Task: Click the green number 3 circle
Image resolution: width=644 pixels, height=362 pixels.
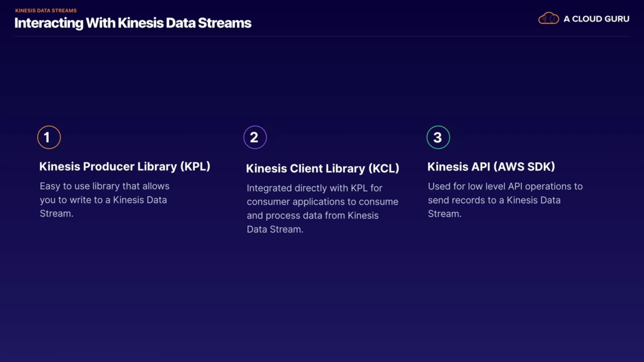Action: [x=438, y=137]
